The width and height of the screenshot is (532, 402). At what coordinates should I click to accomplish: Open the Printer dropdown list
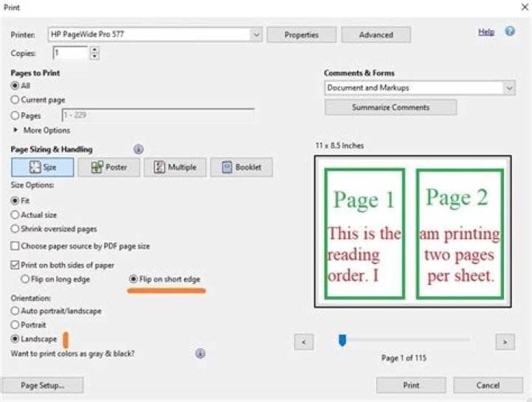(256, 35)
